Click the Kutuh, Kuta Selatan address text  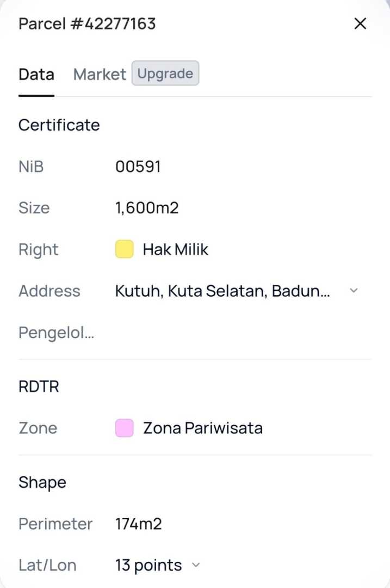pyautogui.click(x=222, y=291)
